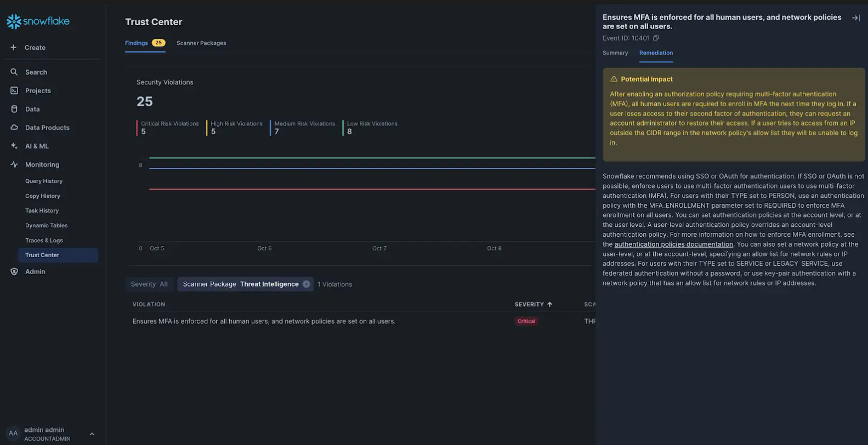Click the Data database icon

14,109
